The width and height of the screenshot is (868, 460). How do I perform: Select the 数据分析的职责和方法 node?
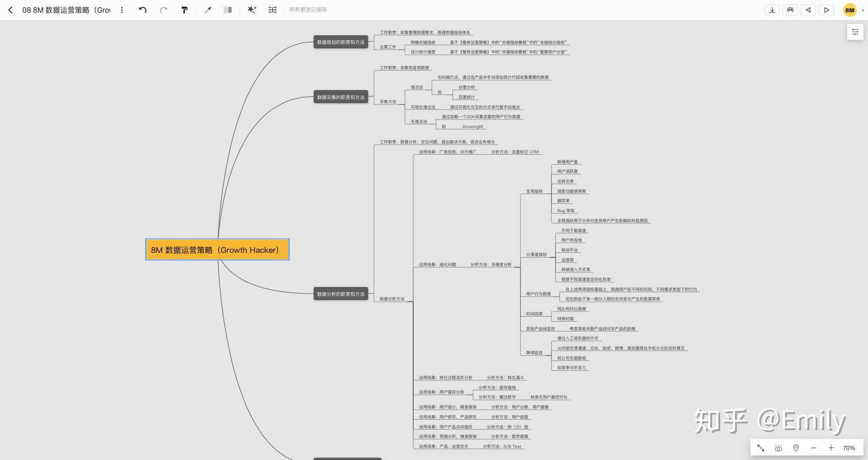[x=341, y=294]
